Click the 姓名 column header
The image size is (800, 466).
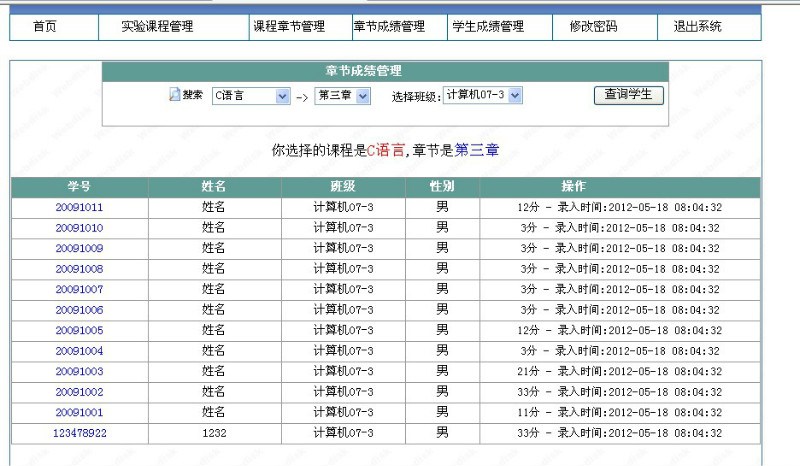[x=214, y=187]
